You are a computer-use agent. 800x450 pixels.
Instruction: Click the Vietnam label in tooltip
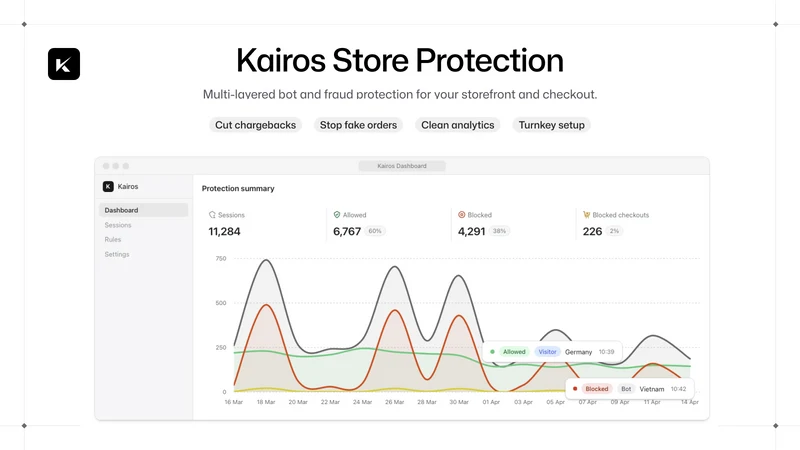coord(652,389)
